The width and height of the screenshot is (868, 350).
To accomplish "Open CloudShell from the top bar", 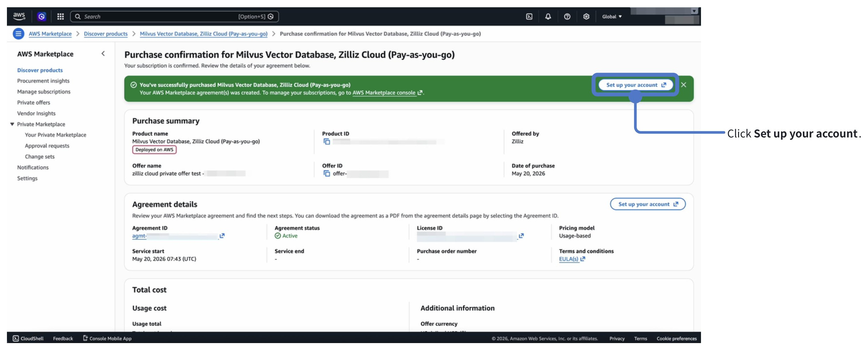I will (529, 16).
